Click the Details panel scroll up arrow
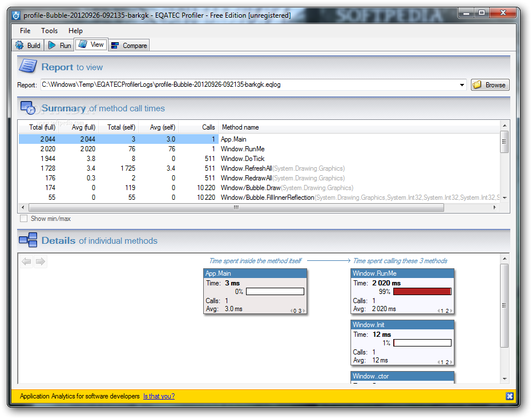Viewport: 532px width, 419px height. click(505, 259)
